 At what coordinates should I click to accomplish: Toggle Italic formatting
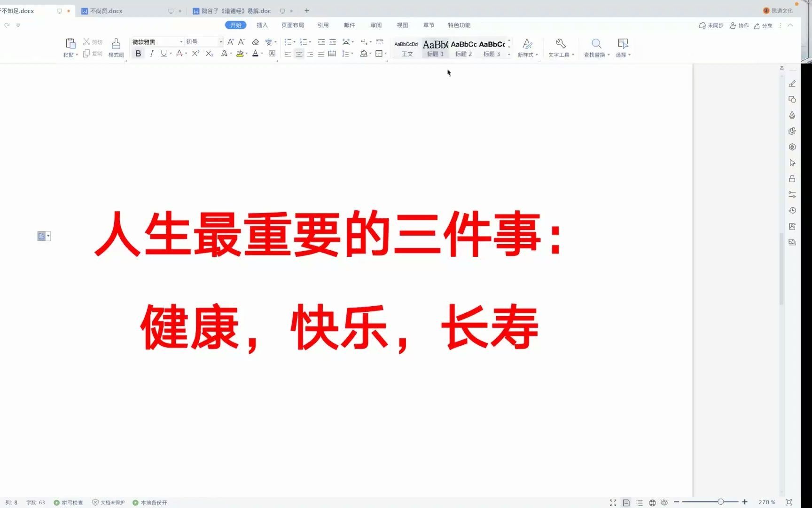point(151,54)
